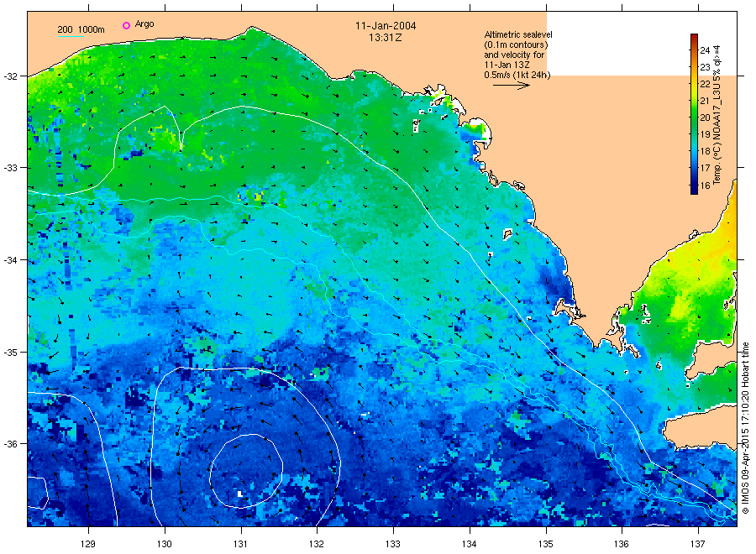756x554 pixels.
Task: Click the cyan 200 1000m contour legend line
Action: click(x=71, y=37)
